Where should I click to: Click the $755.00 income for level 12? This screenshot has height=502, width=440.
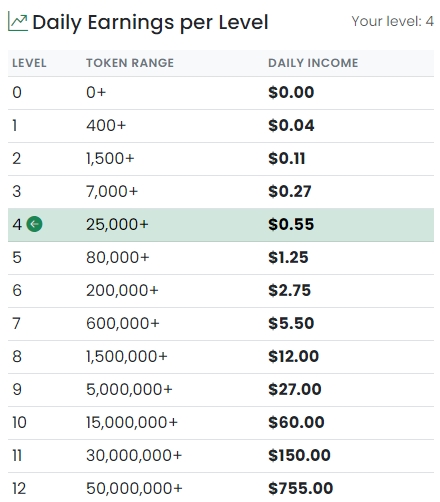click(x=301, y=488)
